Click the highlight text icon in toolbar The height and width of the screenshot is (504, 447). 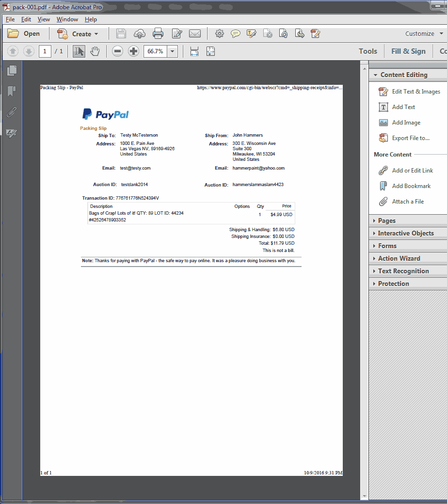point(252,33)
